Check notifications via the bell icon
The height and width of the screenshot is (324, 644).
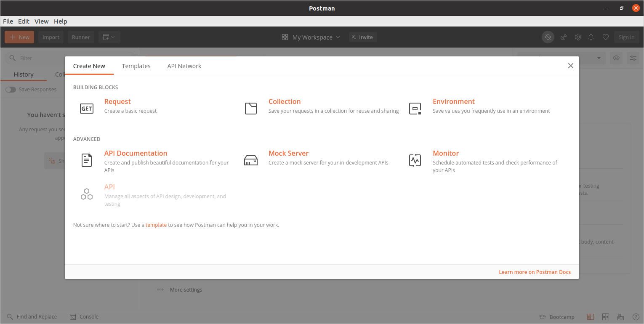591,37
